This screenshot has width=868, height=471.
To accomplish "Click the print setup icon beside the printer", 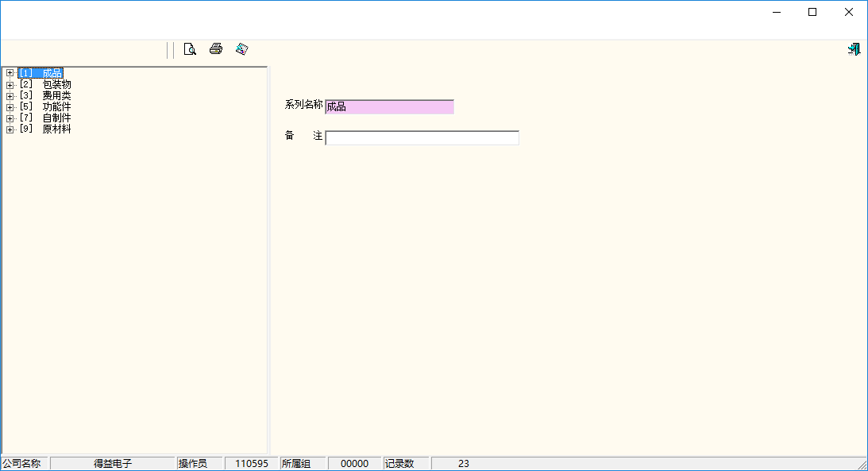I will click(x=241, y=48).
